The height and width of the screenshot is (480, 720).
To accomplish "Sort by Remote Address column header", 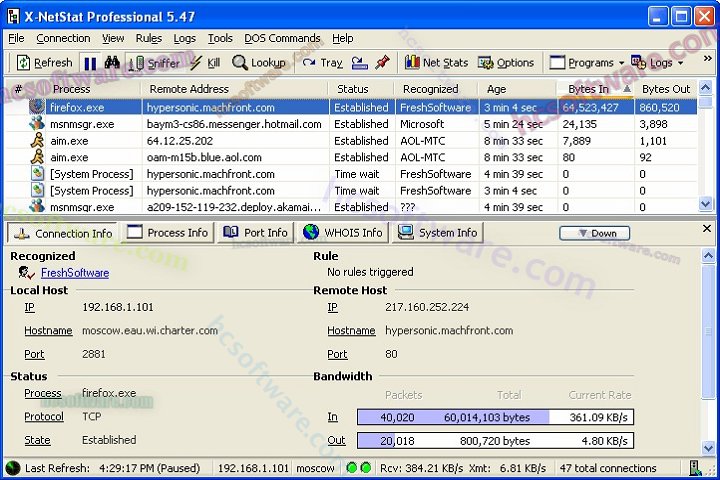I will [234, 89].
